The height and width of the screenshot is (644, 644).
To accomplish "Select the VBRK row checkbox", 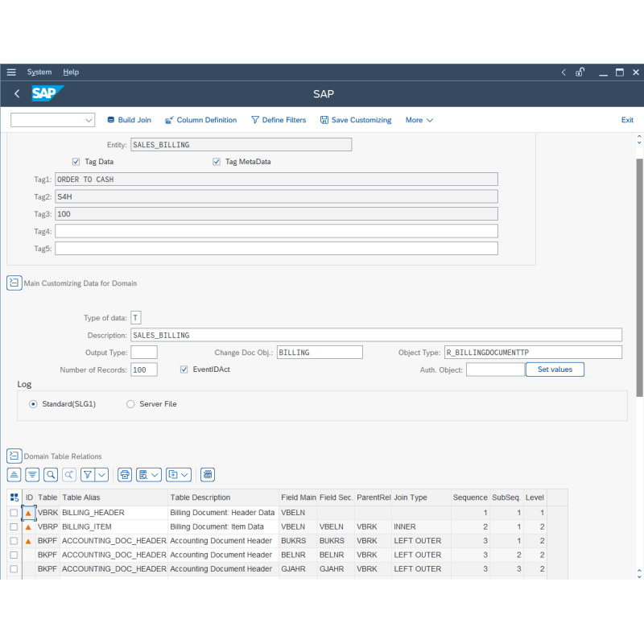I will click(x=14, y=513).
